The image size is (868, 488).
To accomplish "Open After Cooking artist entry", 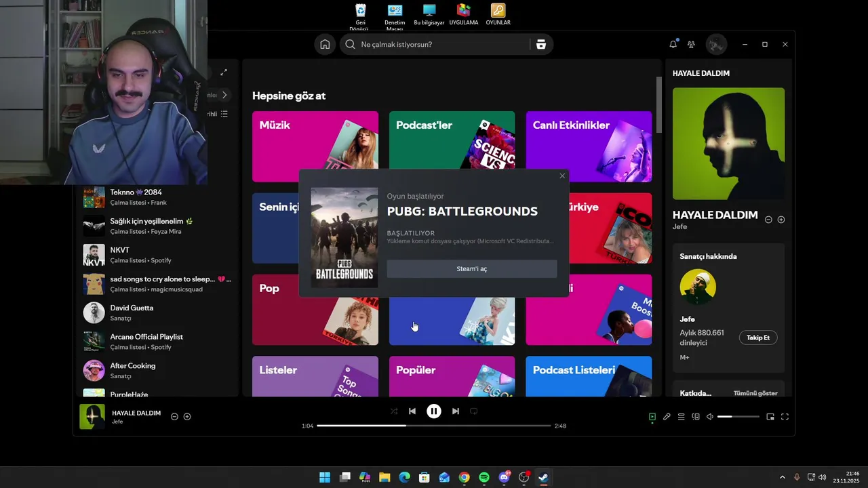I will click(158, 371).
